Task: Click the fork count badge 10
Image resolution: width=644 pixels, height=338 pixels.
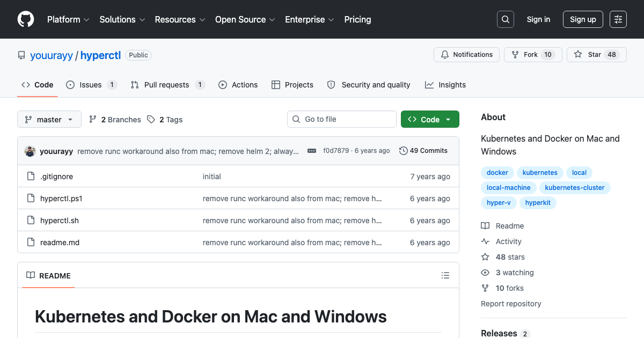Action: tap(548, 55)
